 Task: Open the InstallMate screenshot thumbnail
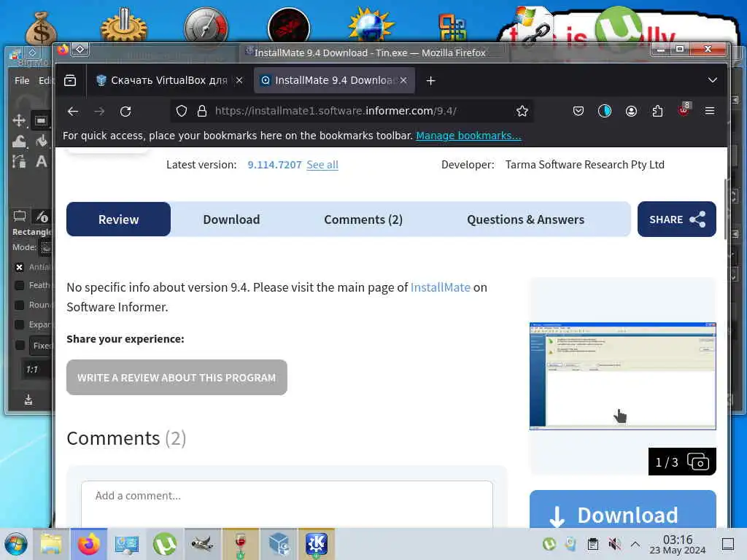point(623,376)
